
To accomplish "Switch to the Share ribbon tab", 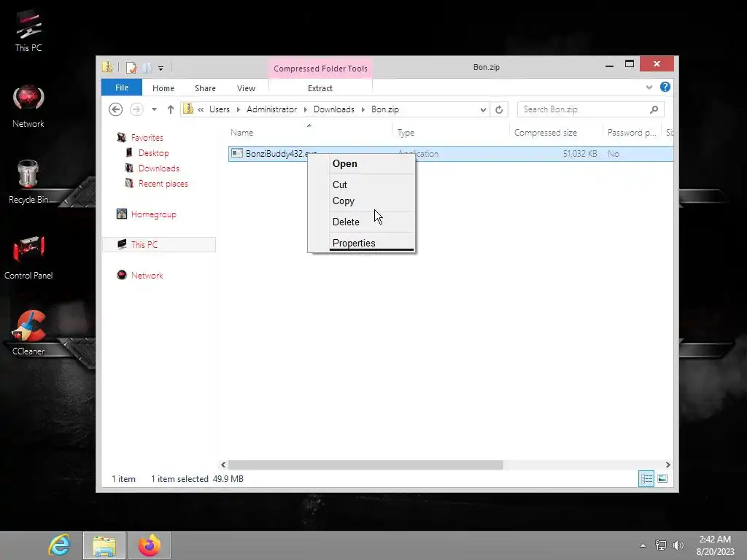I will click(205, 88).
